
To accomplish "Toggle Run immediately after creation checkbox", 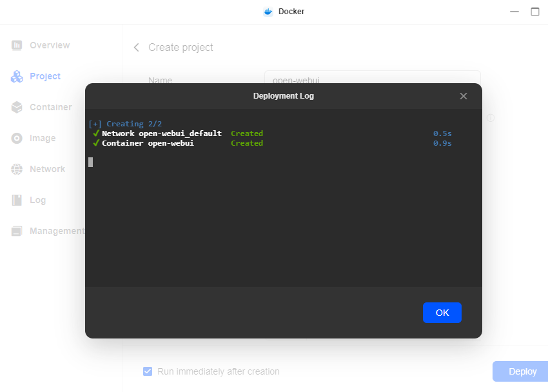I will coord(148,371).
